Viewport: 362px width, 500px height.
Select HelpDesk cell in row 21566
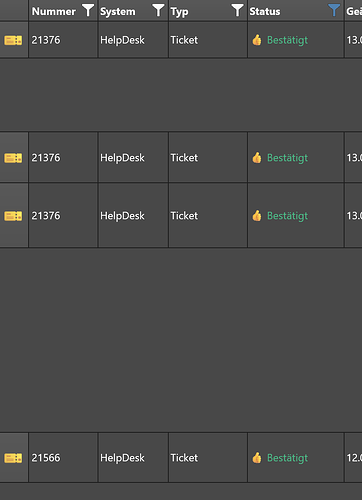[x=122, y=458]
